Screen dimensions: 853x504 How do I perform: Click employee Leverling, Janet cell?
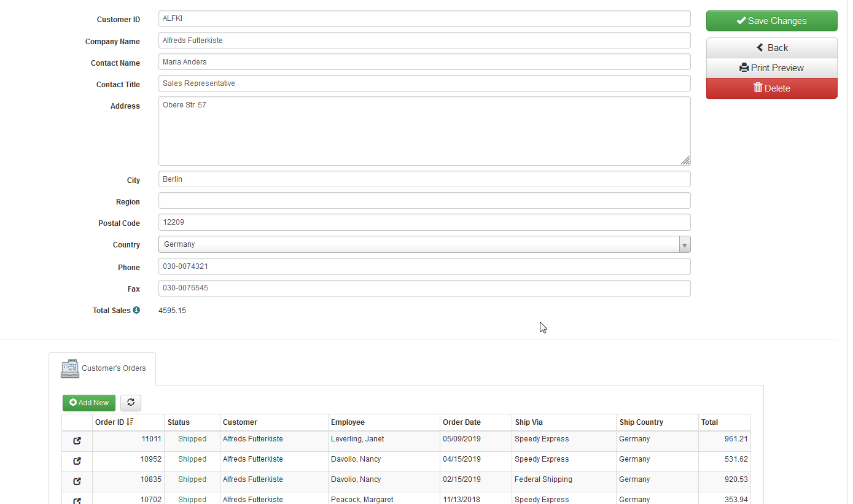pos(384,441)
